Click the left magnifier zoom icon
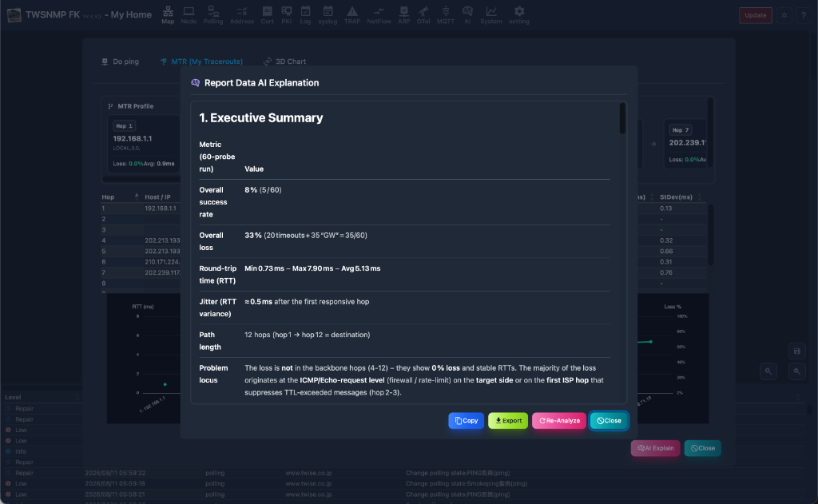This screenshot has width=818, height=504. coord(768,371)
